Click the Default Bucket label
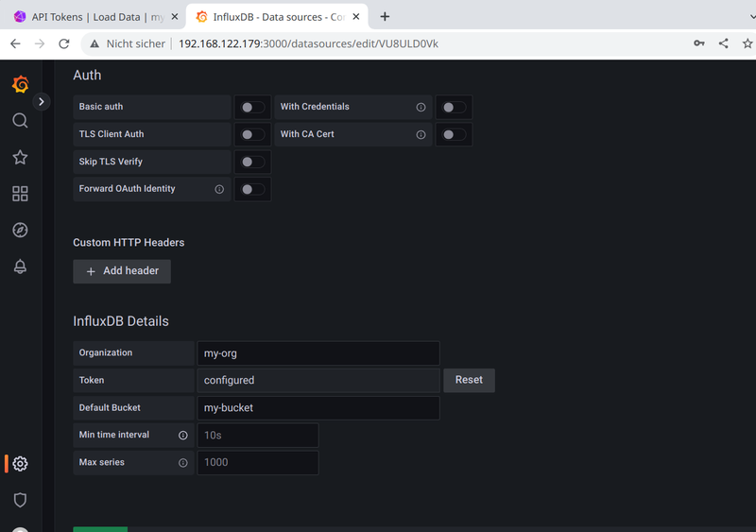Viewport: 756px width, 532px height. coord(110,407)
